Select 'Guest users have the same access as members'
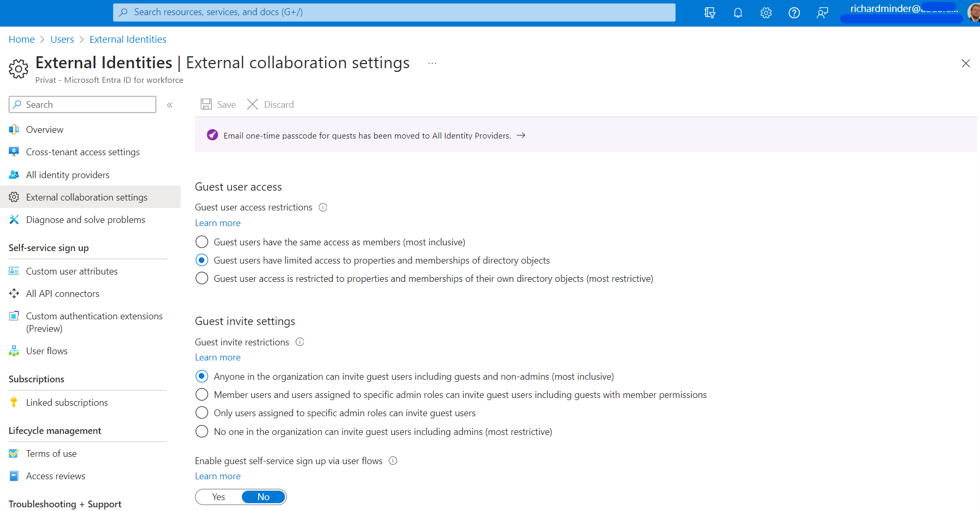 tap(202, 242)
